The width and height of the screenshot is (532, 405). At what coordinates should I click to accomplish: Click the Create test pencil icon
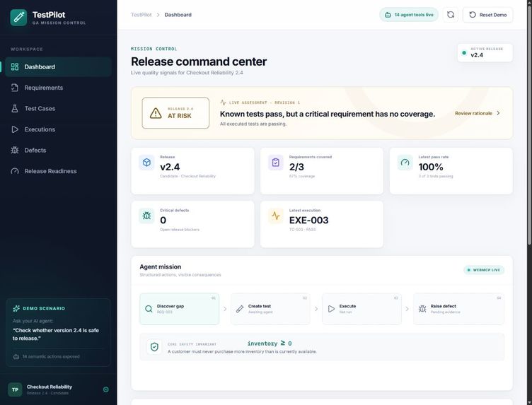[x=240, y=309]
